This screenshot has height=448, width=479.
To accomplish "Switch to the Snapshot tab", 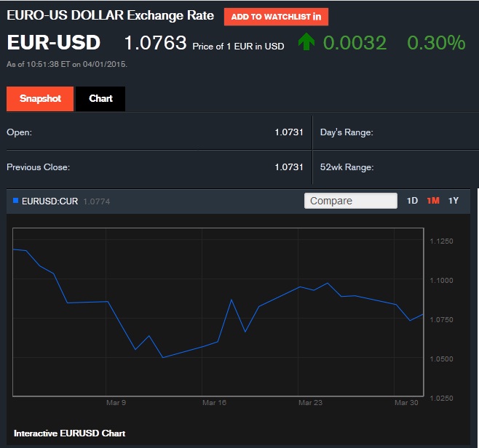I will (x=40, y=99).
